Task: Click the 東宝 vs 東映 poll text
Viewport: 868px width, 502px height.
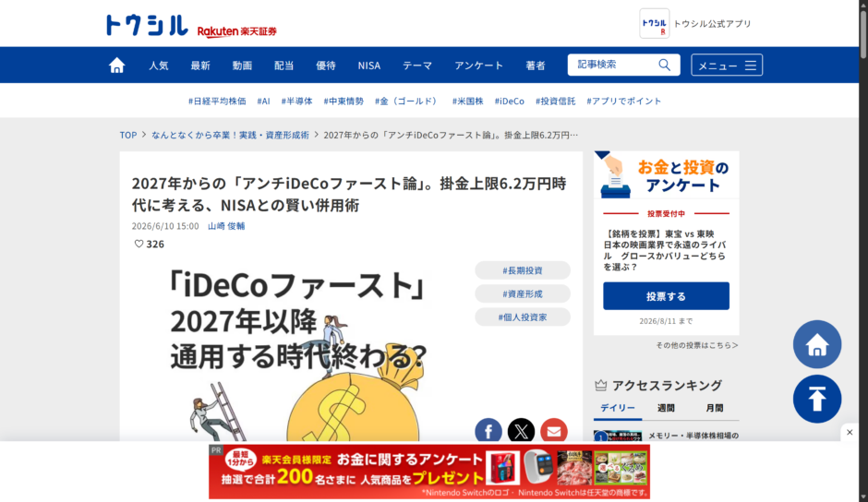Action: [666, 250]
